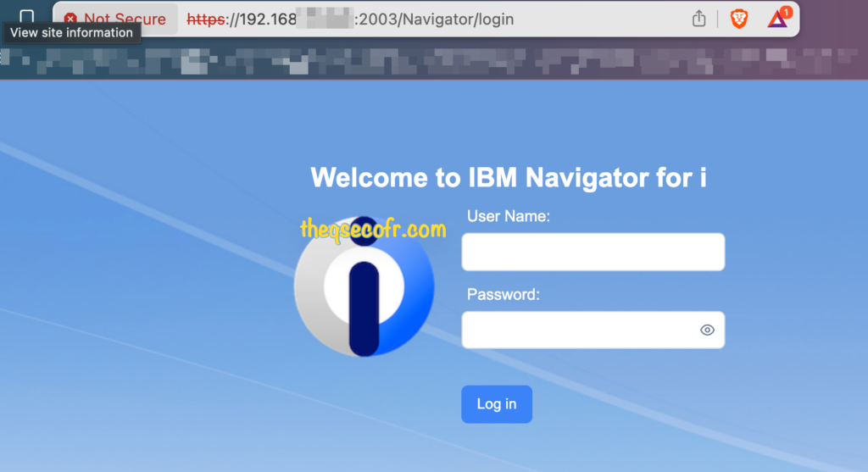Click the 'User Name:' label

[x=509, y=216]
